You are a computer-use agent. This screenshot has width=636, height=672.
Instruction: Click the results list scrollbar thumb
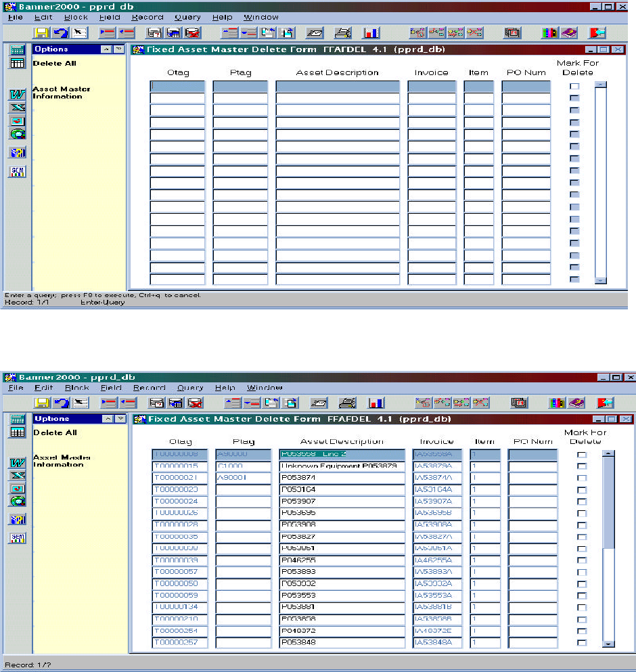[608, 502]
